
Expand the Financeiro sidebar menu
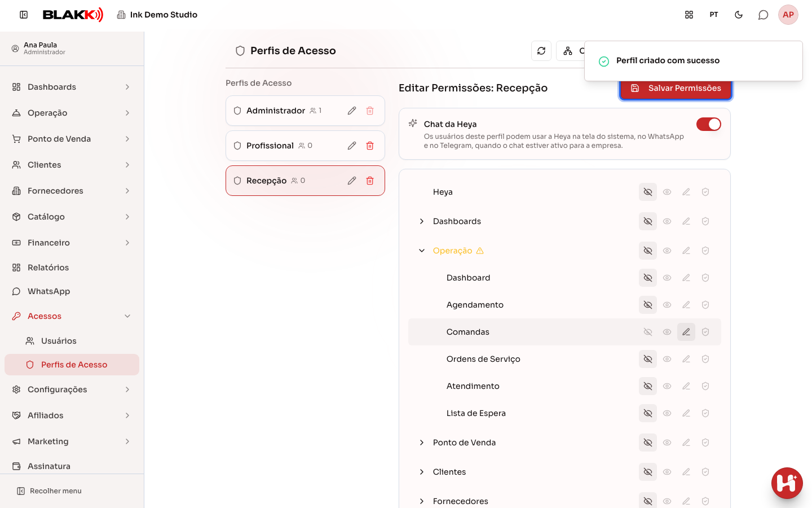(72, 243)
